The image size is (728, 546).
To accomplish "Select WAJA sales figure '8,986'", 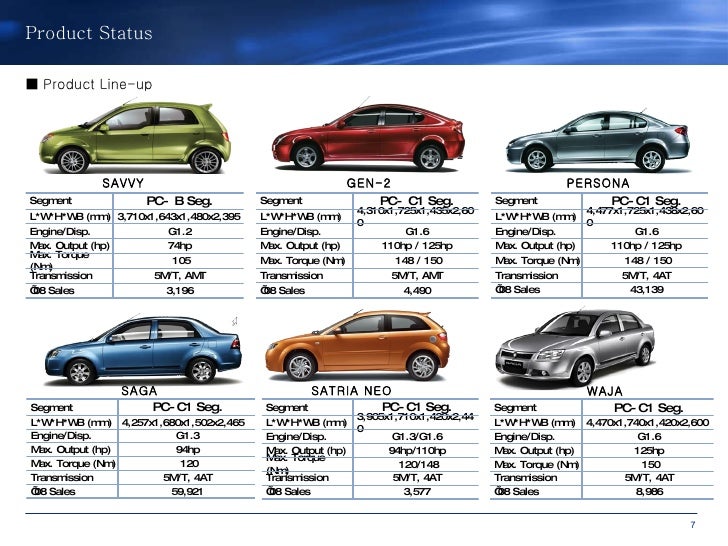I will (x=649, y=491).
